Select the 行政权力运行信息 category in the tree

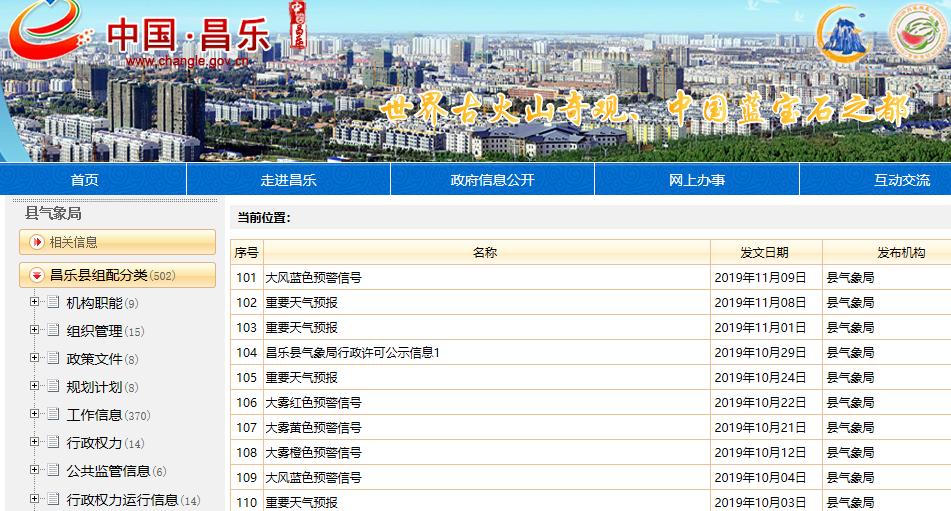pos(122,500)
